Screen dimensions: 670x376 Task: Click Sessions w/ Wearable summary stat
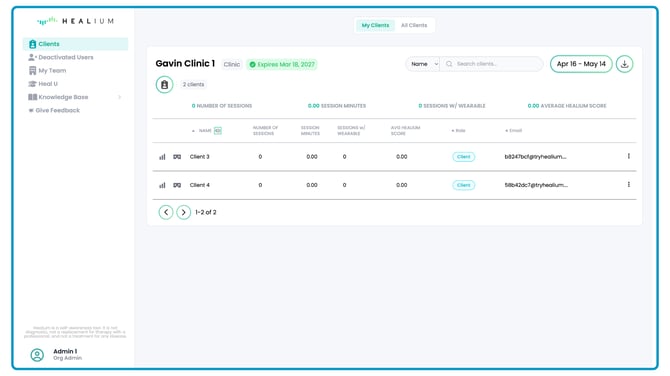pyautogui.click(x=452, y=106)
